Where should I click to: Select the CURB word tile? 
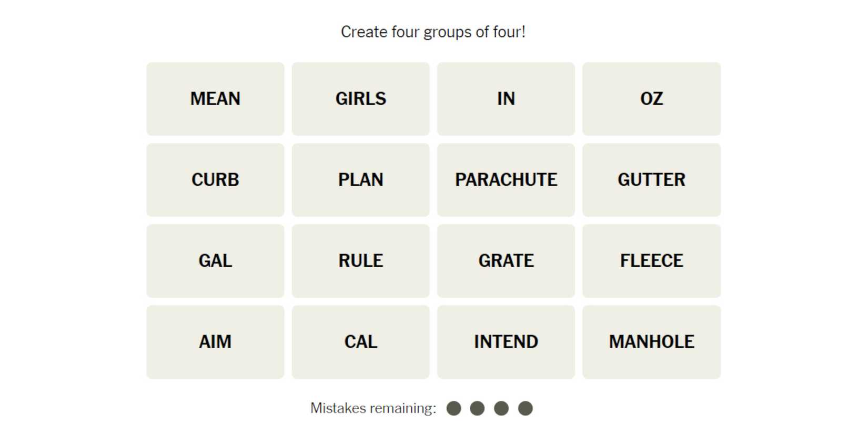tap(215, 180)
